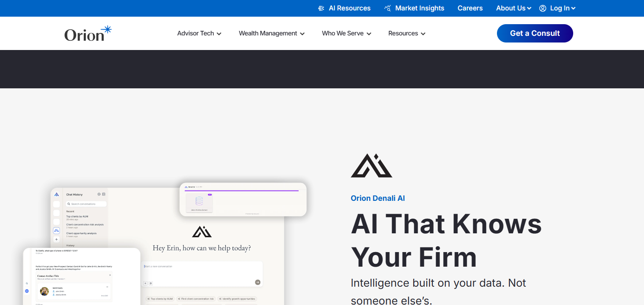Click the contact card chat mockup
The image size is (644, 305).
coord(82,276)
